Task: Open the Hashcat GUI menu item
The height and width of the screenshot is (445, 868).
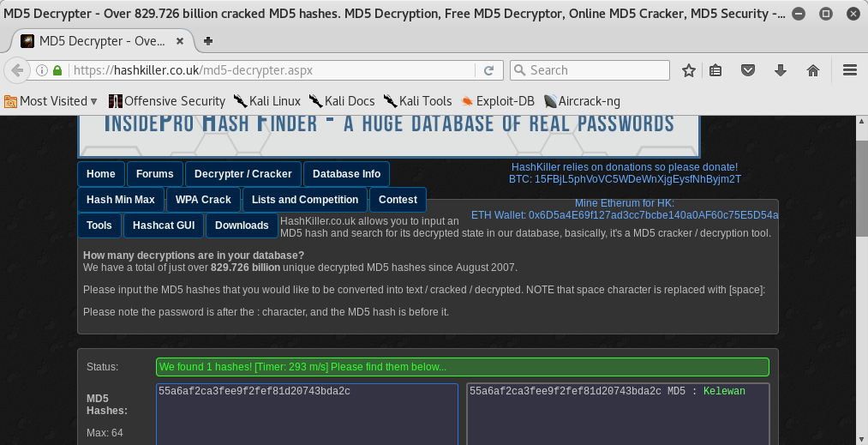Action: tap(164, 226)
